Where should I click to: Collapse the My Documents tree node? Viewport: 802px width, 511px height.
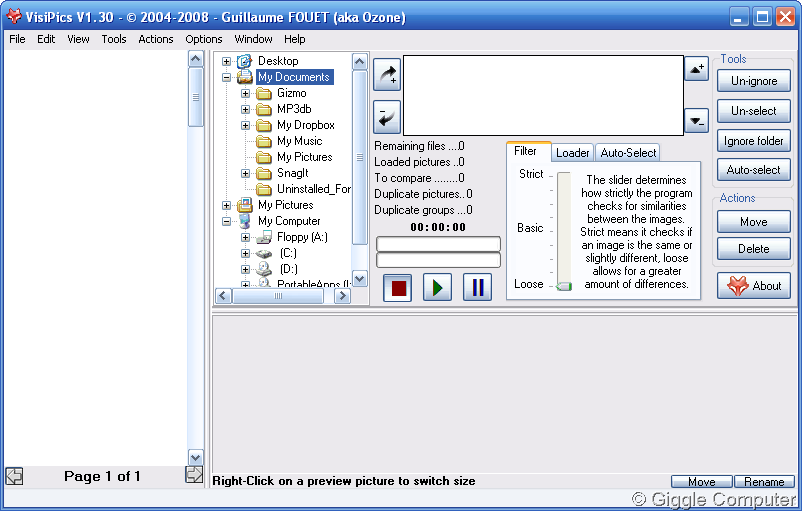[226, 77]
